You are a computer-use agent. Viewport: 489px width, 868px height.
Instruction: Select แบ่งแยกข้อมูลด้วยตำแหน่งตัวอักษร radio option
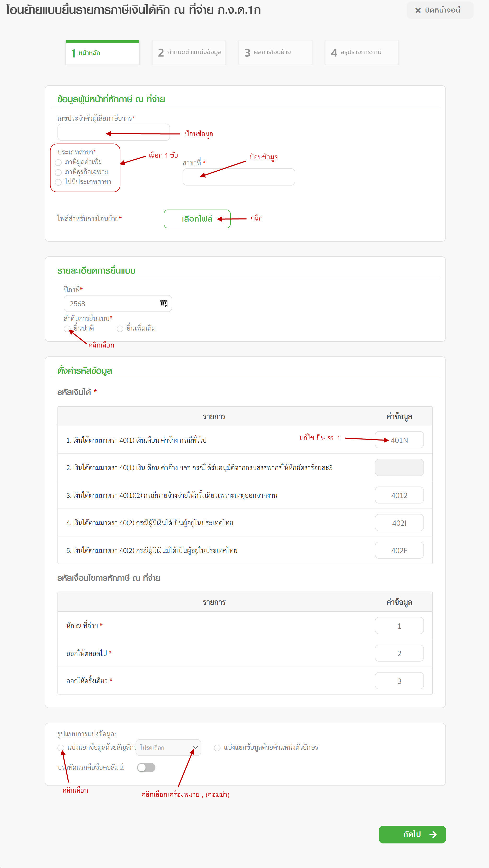tap(217, 748)
